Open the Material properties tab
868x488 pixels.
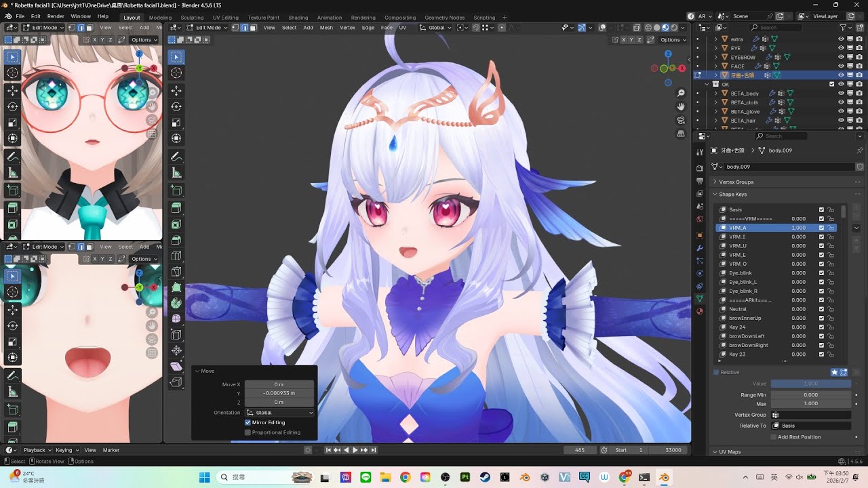pos(700,311)
